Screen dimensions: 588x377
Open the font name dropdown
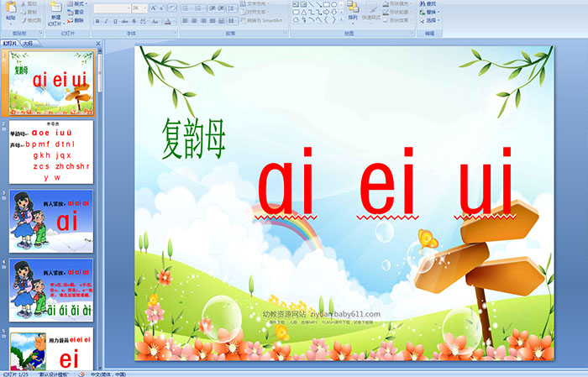click(126, 7)
